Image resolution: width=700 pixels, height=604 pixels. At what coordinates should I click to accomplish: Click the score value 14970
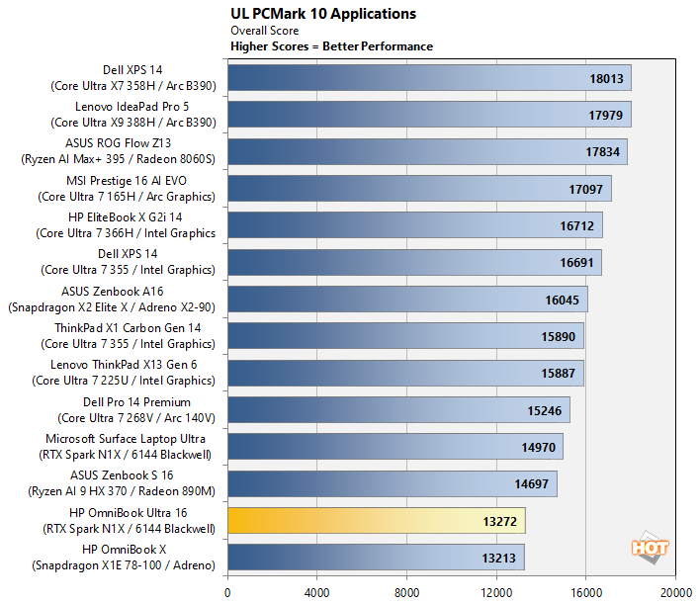coord(539,448)
